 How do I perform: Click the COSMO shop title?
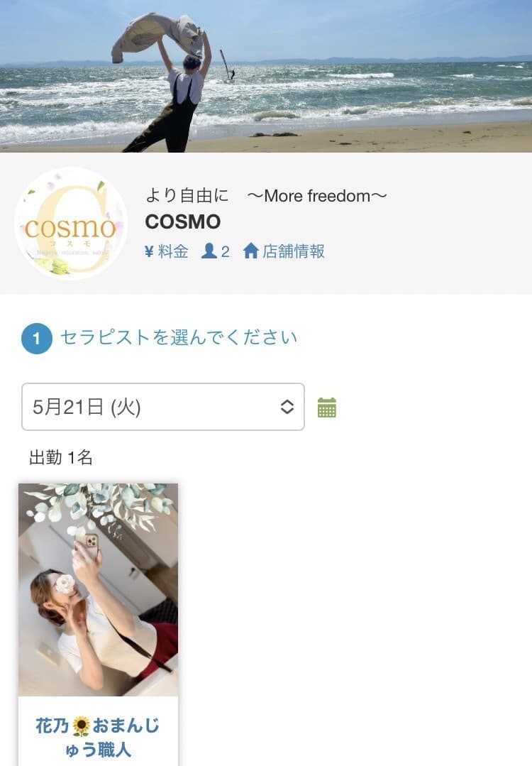(183, 221)
